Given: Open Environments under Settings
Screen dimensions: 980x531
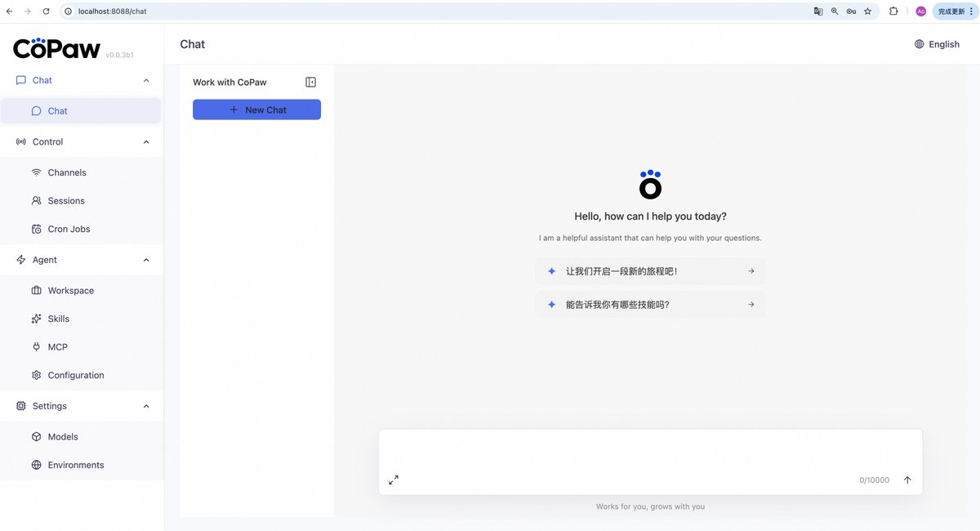Looking at the screenshot, I should tap(75, 464).
